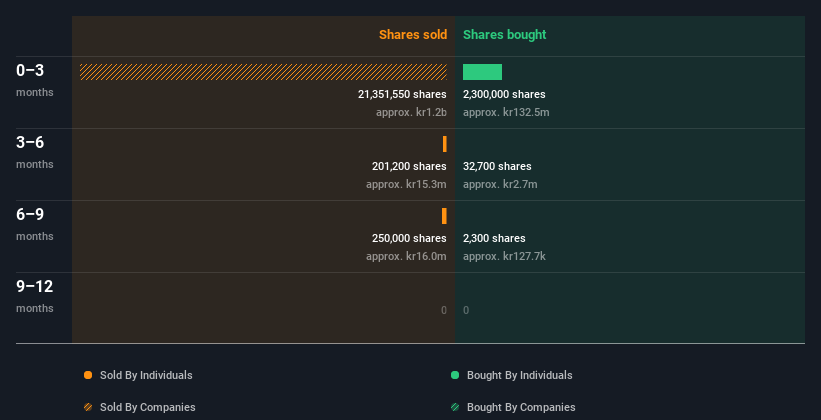Click the 2,300,000 shares value
The image size is (821, 420).
[x=504, y=94]
